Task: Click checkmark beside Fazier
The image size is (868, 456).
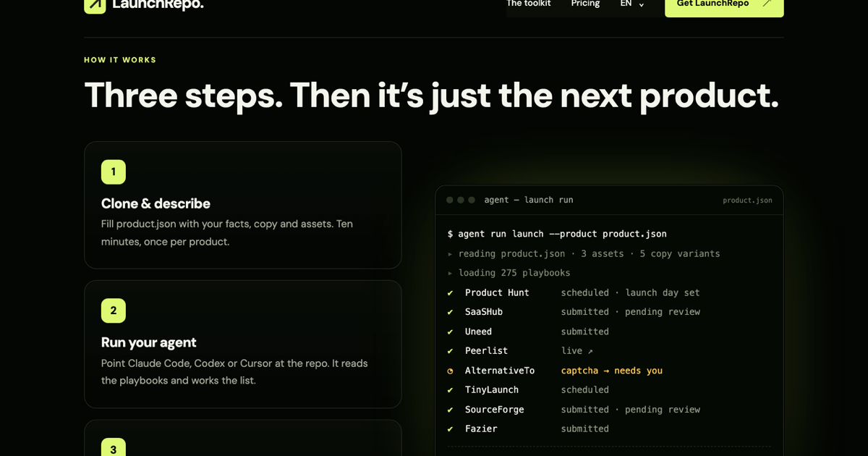Action: (x=450, y=429)
